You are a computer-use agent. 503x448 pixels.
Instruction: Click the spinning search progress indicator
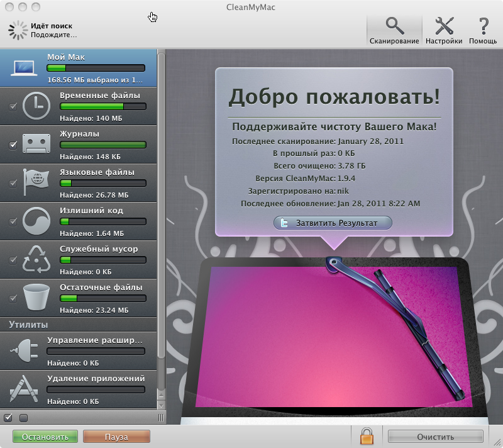click(x=18, y=30)
